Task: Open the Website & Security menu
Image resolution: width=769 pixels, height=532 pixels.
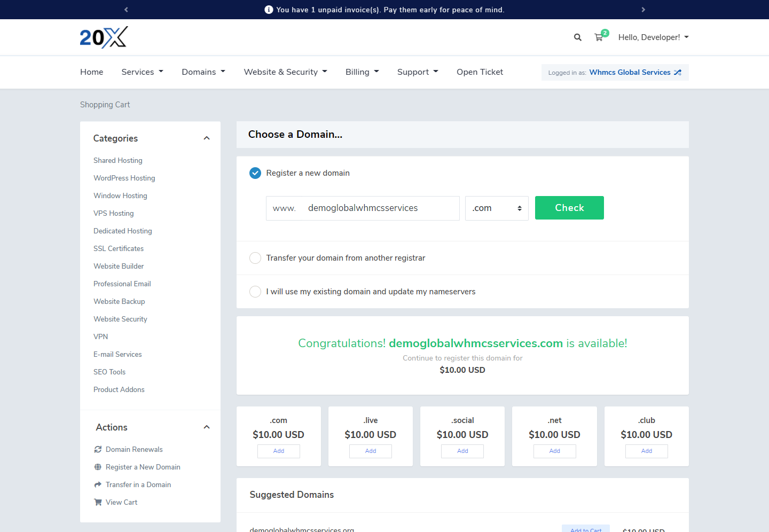Action: coord(285,72)
